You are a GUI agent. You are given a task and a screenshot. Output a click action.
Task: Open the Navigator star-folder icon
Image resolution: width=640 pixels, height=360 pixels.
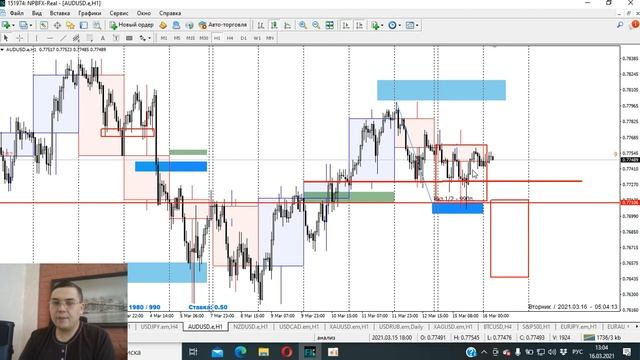pyautogui.click(x=70, y=25)
